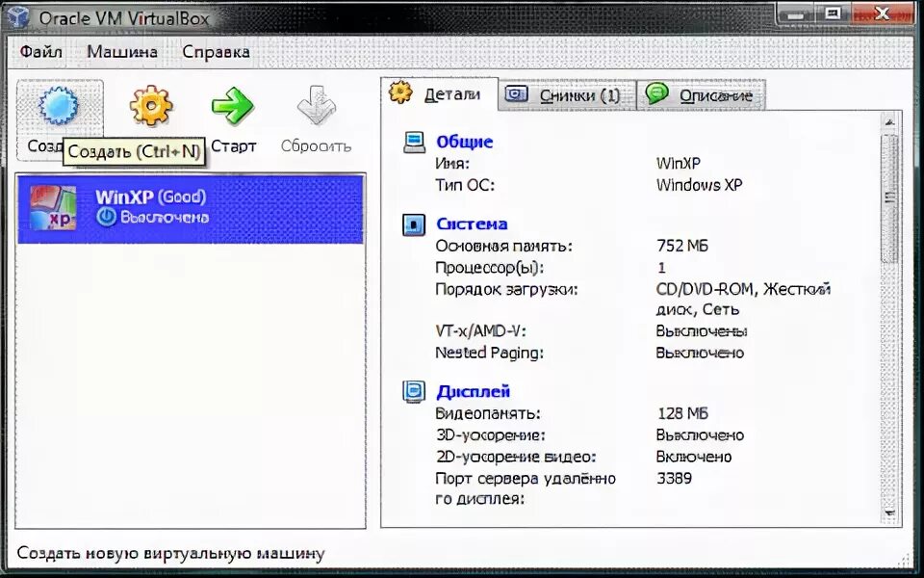Click the VT-x/AMD-V label

coord(481,331)
